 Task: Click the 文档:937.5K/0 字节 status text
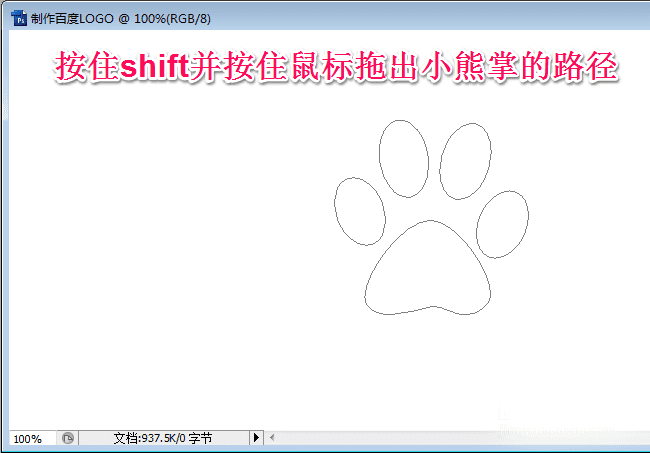(x=163, y=438)
